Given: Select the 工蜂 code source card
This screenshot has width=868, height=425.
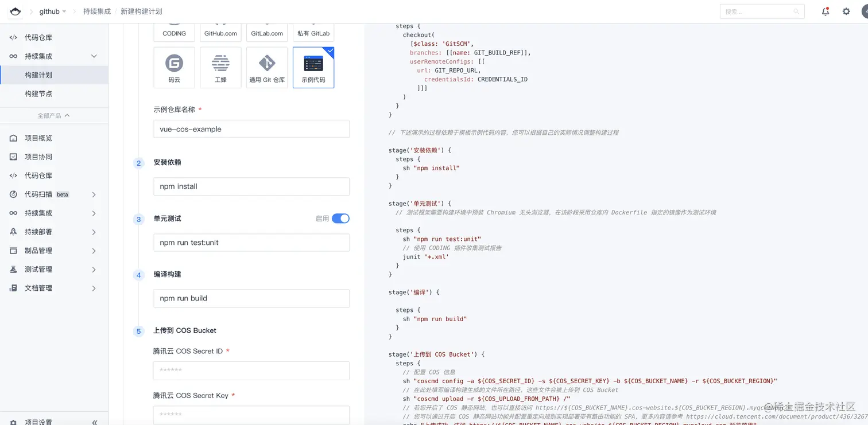Looking at the screenshot, I should [220, 68].
